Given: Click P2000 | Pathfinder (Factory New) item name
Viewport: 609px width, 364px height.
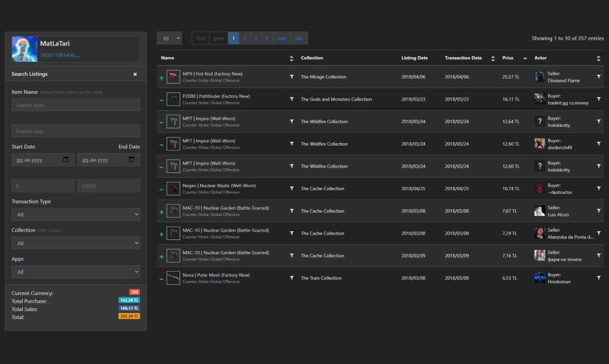Looking at the screenshot, I should [216, 96].
